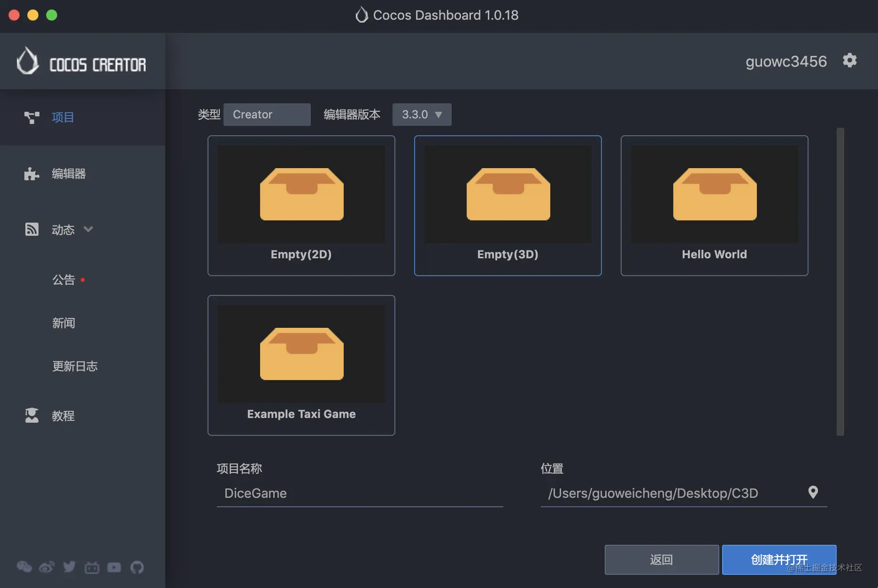
Task: Click the template list scrollbar
Action: (x=840, y=282)
